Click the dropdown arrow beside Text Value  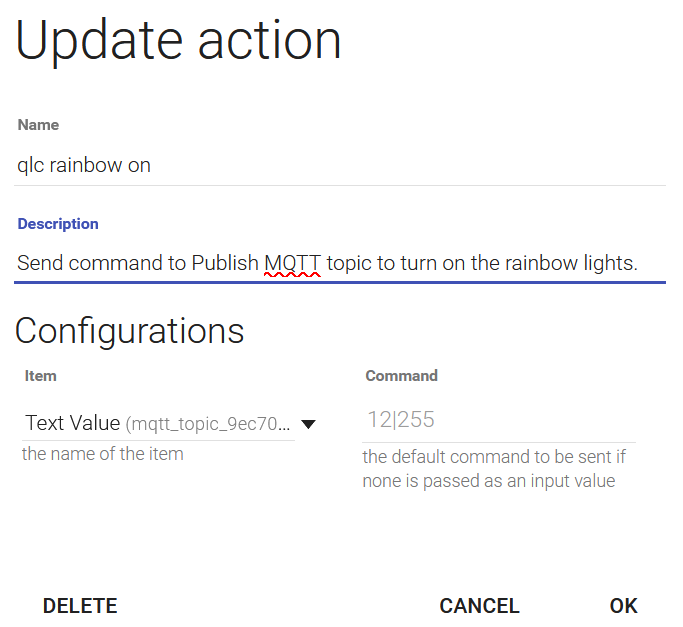click(309, 424)
